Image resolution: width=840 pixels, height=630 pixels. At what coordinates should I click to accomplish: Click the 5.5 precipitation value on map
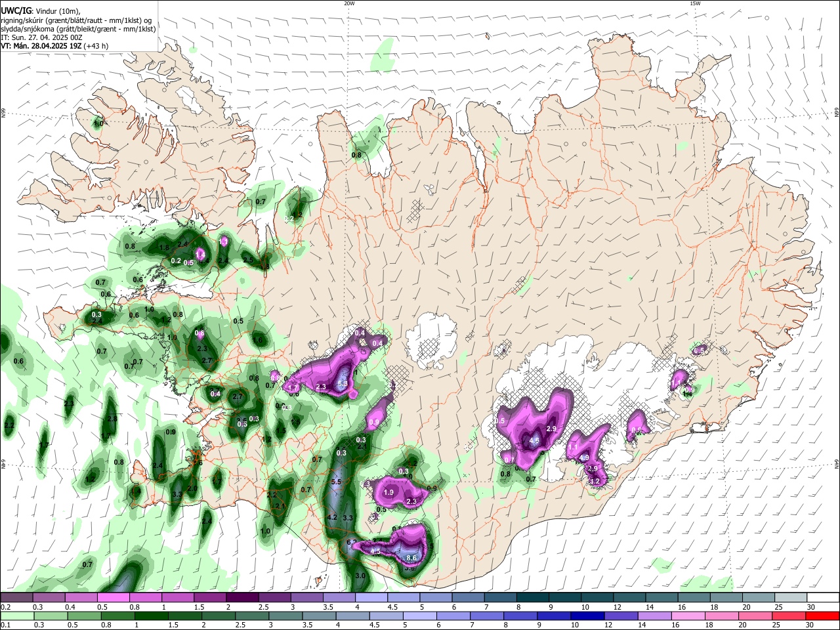pyautogui.click(x=337, y=482)
